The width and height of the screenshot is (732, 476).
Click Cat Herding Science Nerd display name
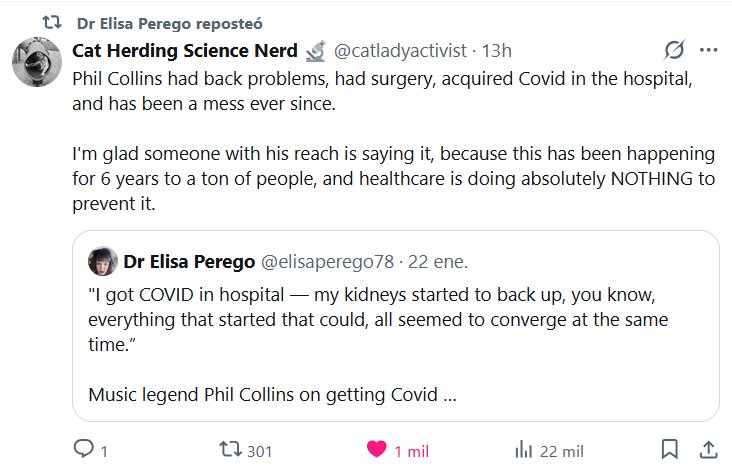coord(185,51)
